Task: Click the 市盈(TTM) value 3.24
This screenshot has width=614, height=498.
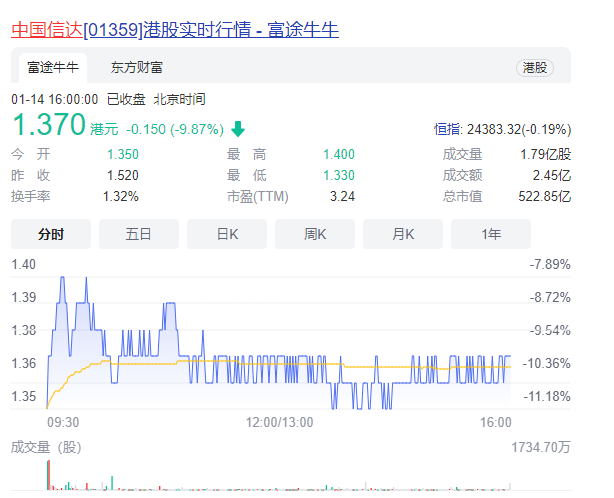Action: point(342,197)
